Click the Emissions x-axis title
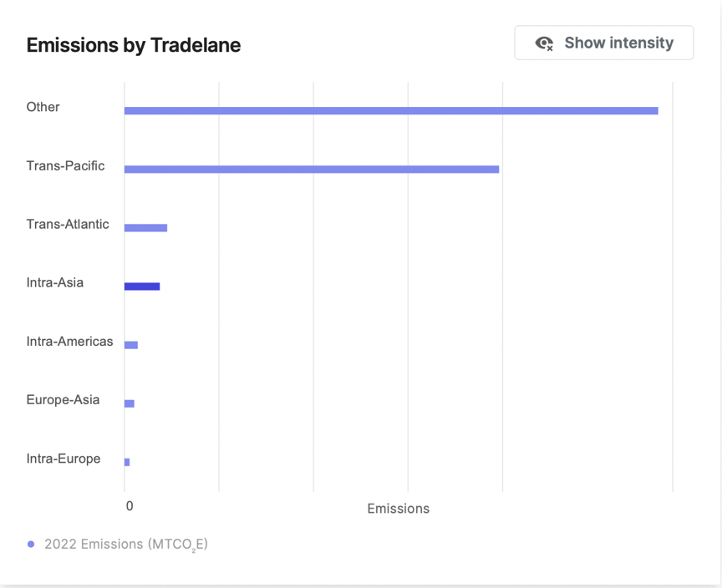This screenshot has height=588, width=722. tap(399, 509)
